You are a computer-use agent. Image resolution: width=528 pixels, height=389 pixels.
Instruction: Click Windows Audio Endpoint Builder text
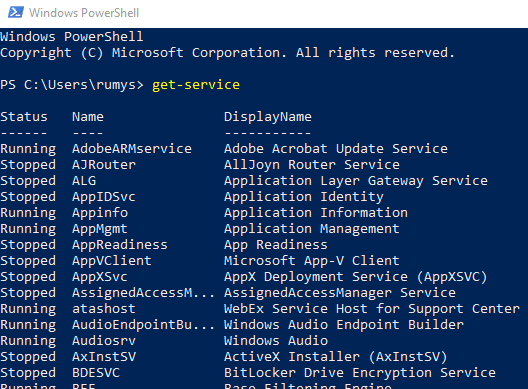(344, 325)
